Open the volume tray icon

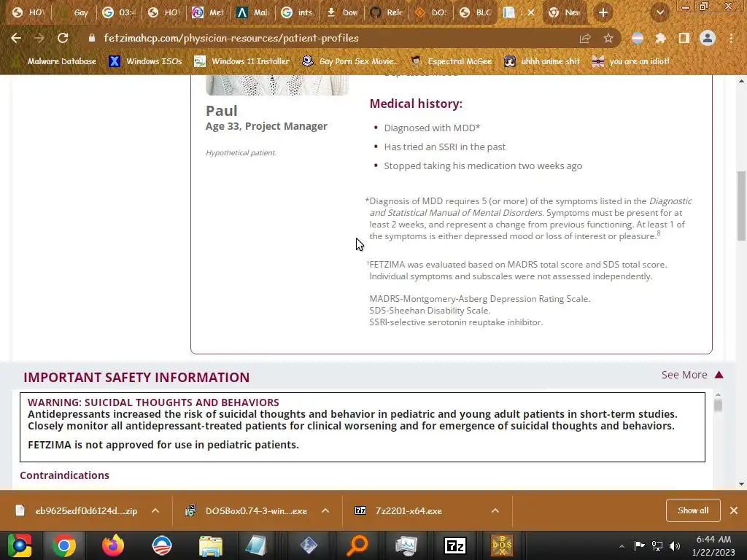[x=675, y=545]
